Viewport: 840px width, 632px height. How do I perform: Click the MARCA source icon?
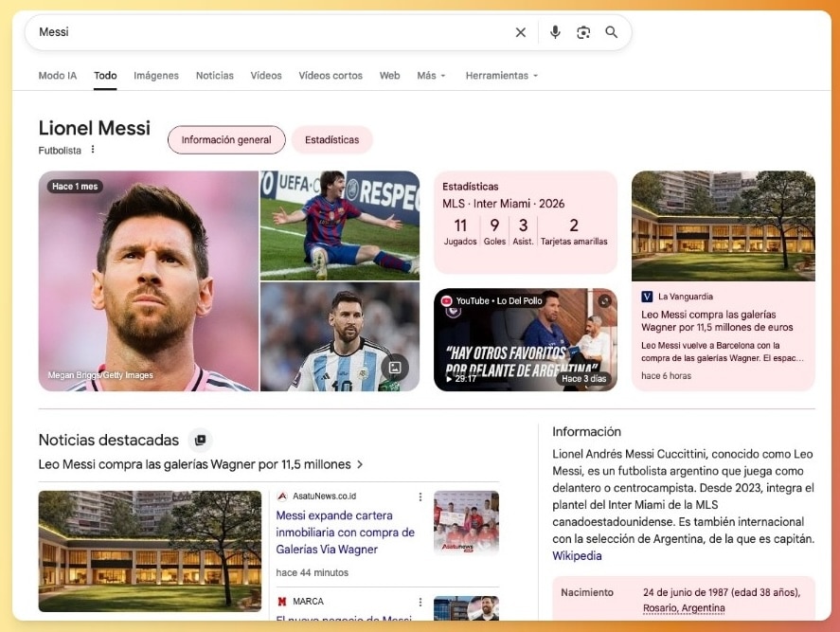pos(282,602)
